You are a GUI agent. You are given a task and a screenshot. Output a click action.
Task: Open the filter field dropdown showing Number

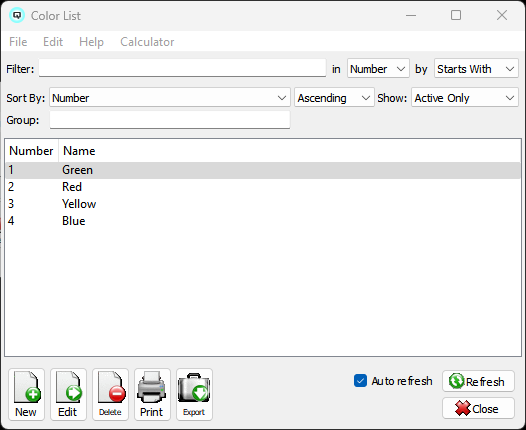(x=378, y=68)
